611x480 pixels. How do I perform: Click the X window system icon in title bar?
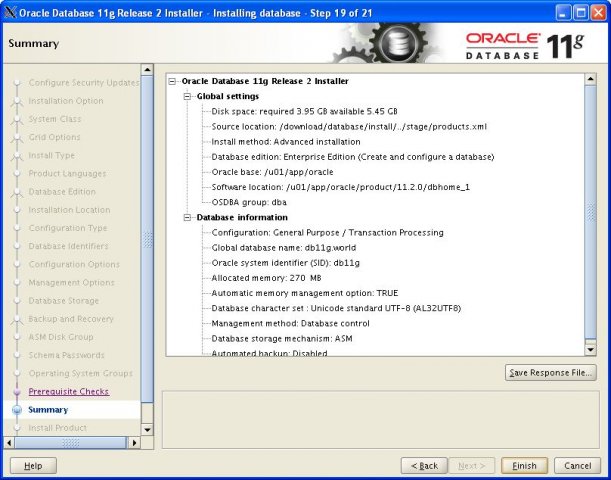11,12
